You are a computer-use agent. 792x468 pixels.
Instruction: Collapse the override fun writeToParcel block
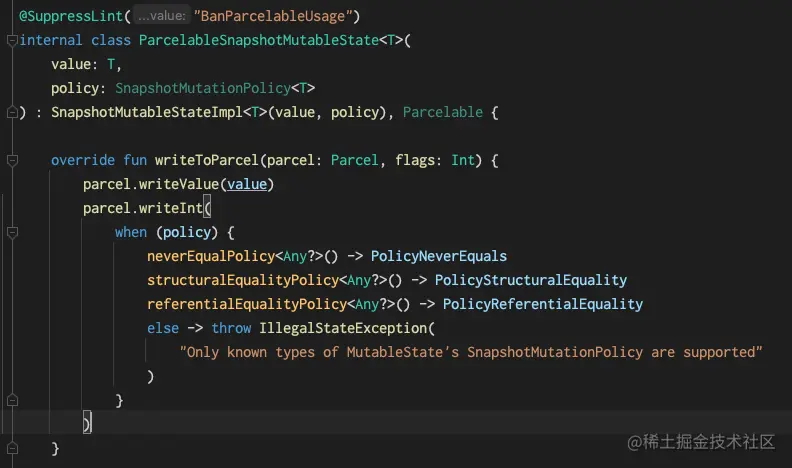click(x=13, y=161)
